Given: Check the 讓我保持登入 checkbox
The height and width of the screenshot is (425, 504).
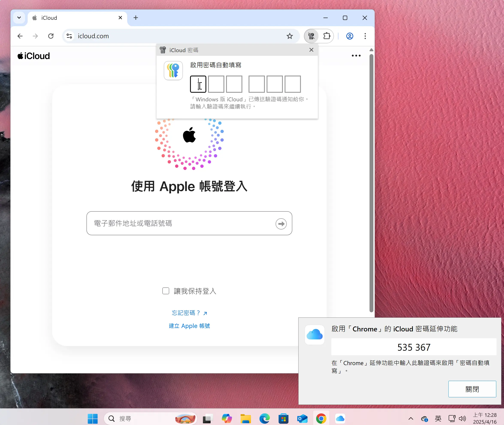Looking at the screenshot, I should coord(166,291).
